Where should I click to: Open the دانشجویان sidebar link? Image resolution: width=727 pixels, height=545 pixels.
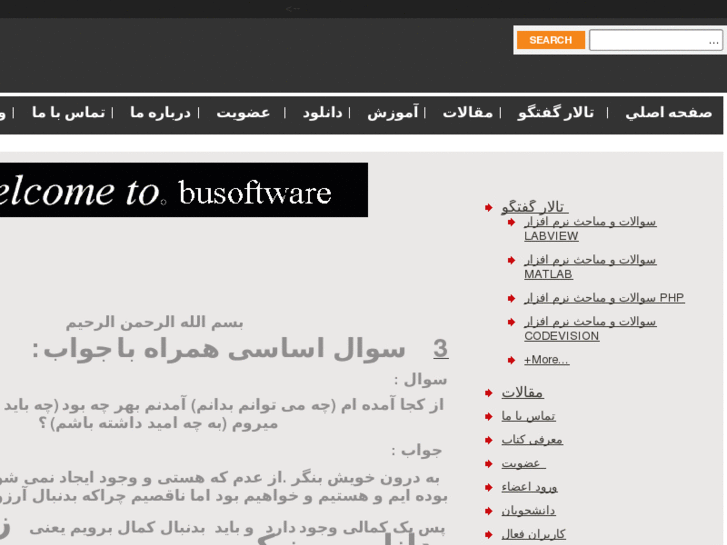pos(528,511)
